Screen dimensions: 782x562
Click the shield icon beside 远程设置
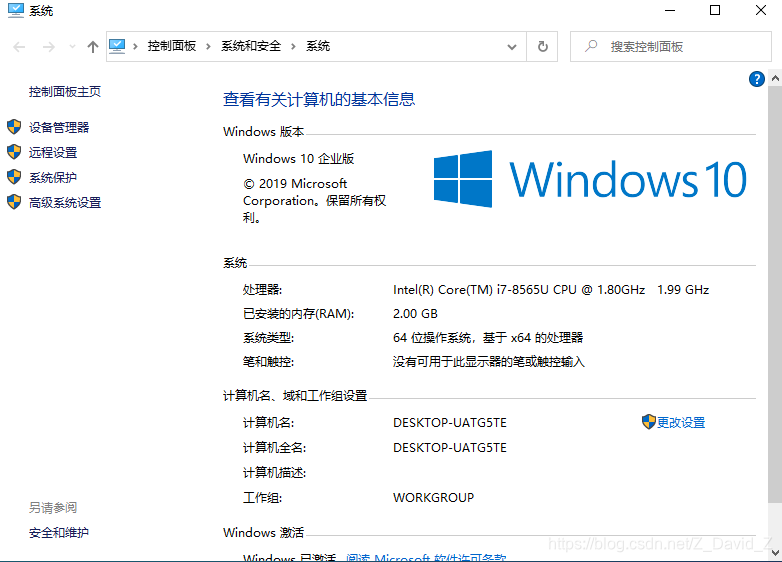(x=14, y=152)
